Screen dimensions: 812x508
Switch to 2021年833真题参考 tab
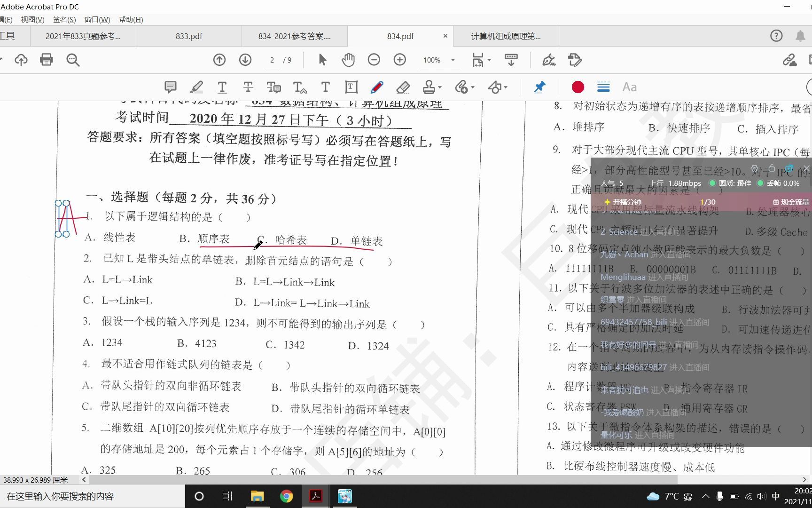83,36
